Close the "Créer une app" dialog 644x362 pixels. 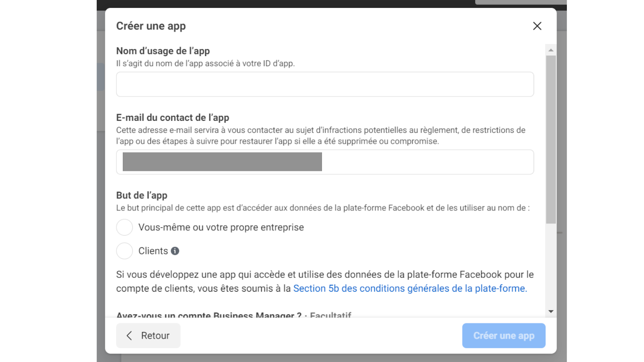click(537, 26)
